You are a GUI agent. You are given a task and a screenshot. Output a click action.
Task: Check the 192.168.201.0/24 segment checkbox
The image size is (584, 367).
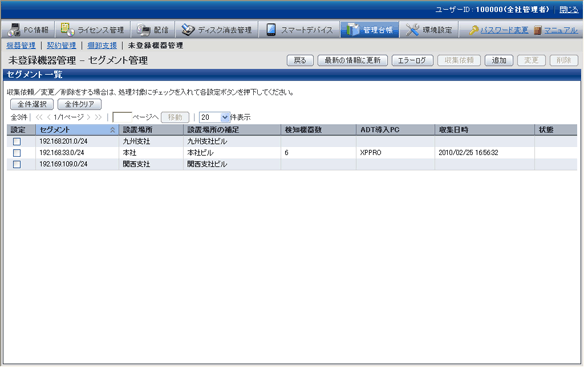[17, 142]
